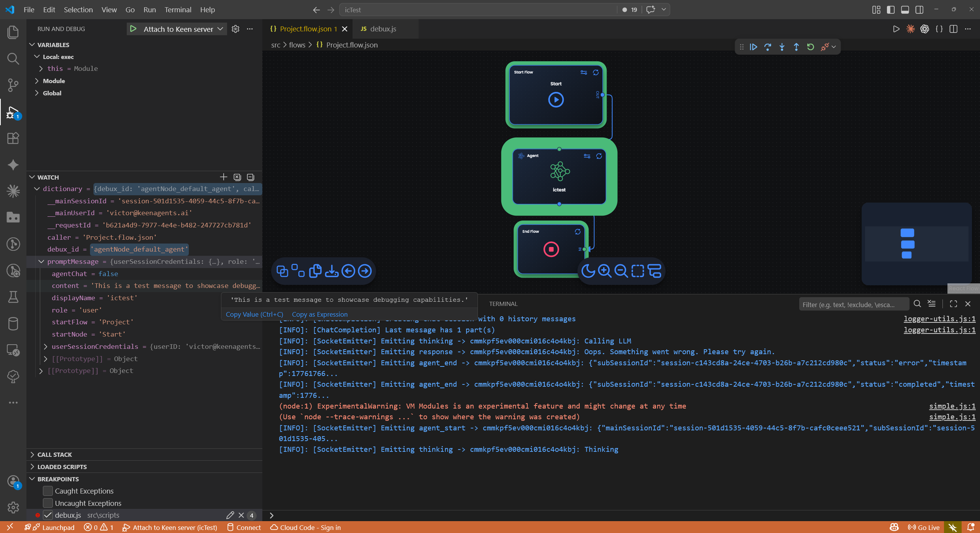The height and width of the screenshot is (533, 980).
Task: Click Collapse All icon in WATCH header
Action: pyautogui.click(x=250, y=177)
